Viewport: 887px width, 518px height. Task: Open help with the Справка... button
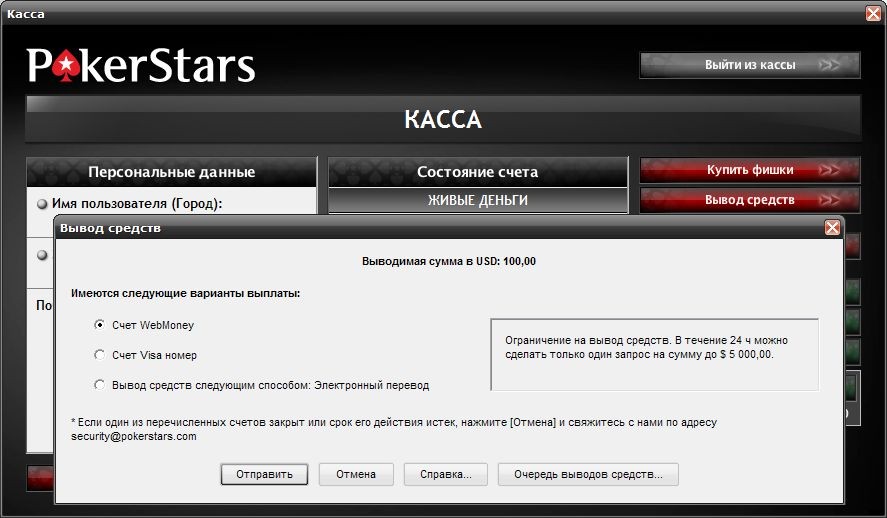point(445,474)
